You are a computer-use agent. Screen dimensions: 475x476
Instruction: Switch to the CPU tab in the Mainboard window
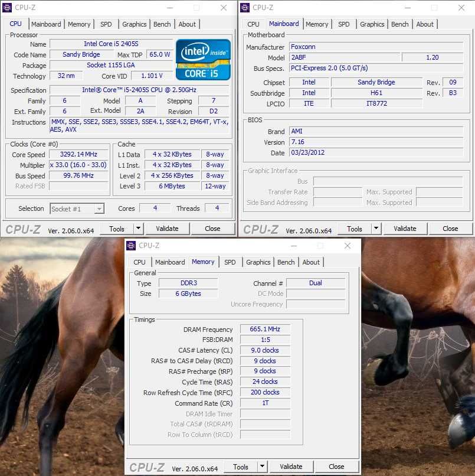click(253, 24)
